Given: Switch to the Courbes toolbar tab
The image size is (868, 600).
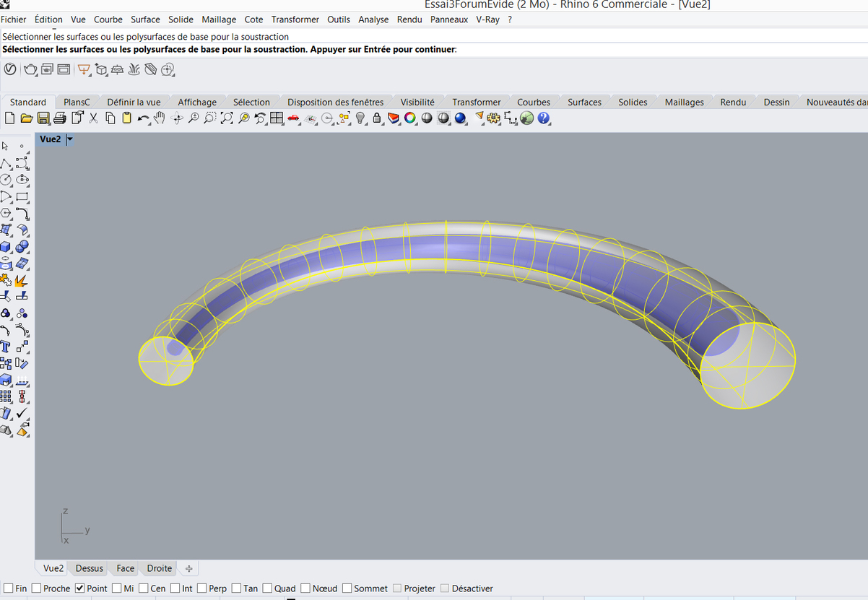Looking at the screenshot, I should 533,103.
